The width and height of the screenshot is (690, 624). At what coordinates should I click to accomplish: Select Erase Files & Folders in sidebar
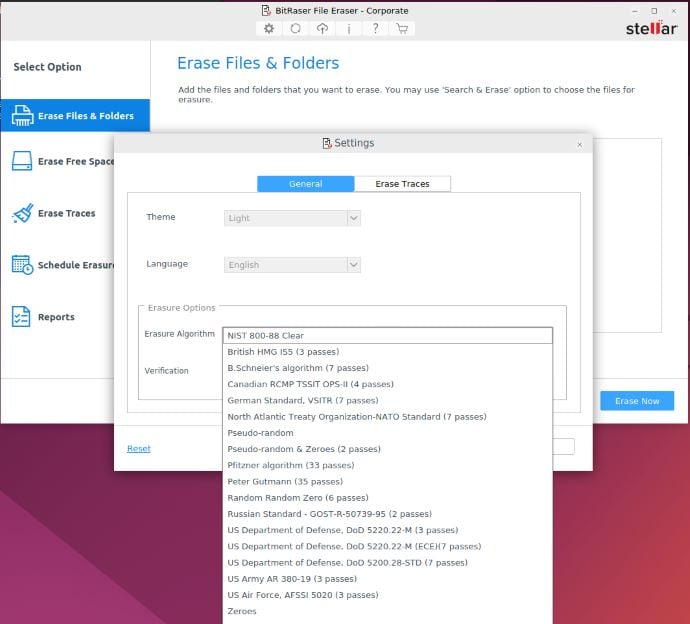75,115
